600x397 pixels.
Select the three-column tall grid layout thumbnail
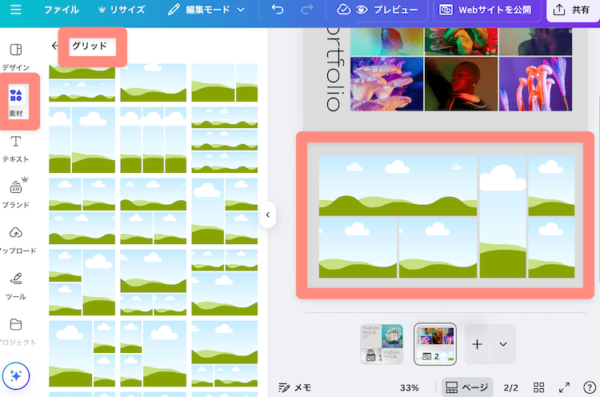click(153, 140)
